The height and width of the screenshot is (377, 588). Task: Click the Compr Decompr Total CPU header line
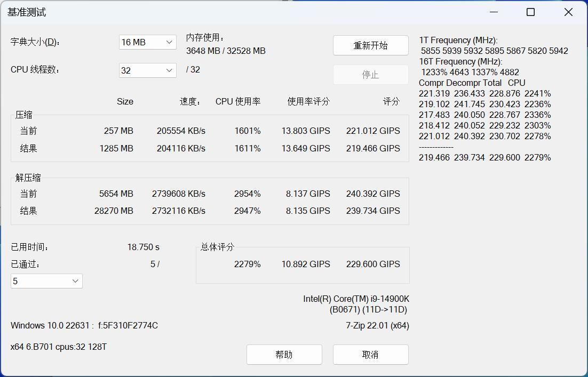[x=472, y=83]
